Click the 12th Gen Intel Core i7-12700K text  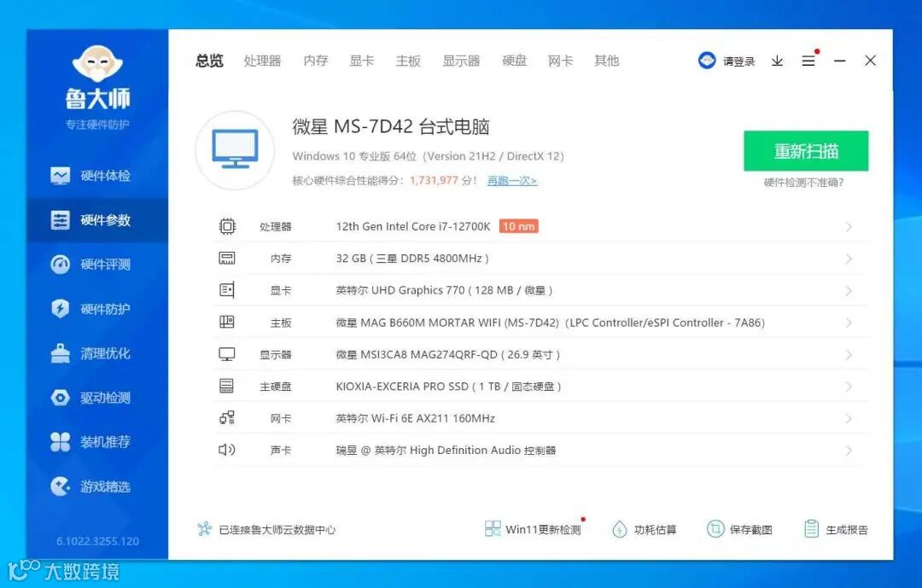click(x=413, y=226)
